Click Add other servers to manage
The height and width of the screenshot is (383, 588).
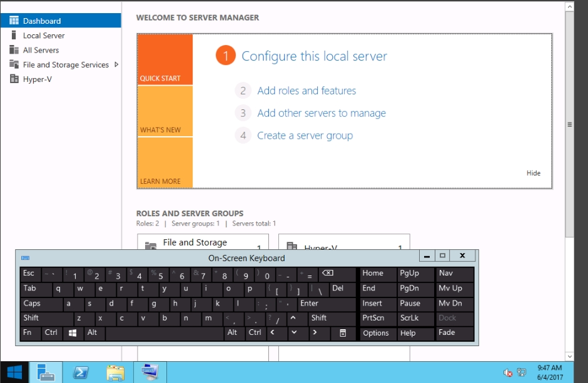coord(322,113)
